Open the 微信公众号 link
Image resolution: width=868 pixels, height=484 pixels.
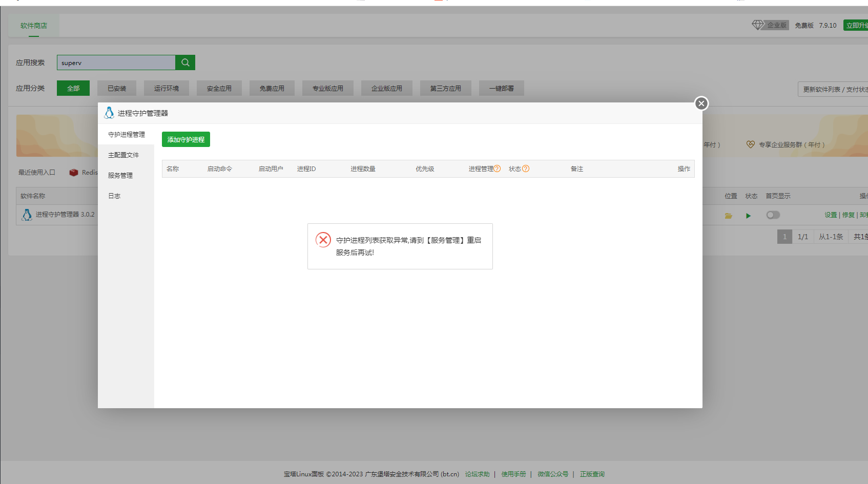(x=553, y=474)
